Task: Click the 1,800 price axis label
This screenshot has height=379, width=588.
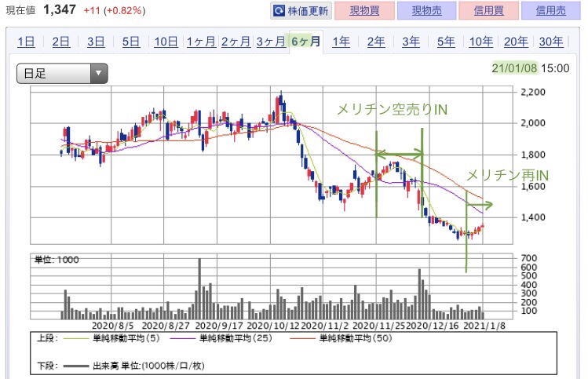Action: (533, 155)
